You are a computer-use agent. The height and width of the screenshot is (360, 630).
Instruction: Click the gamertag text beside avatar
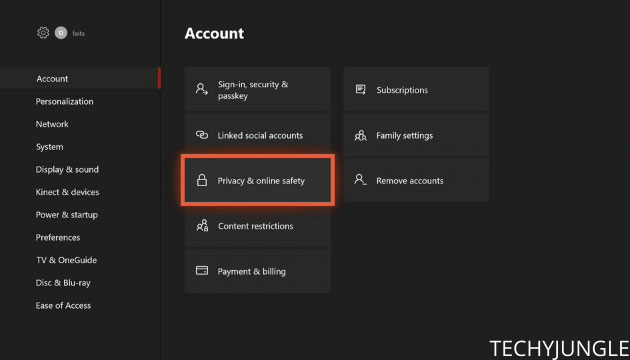78,33
